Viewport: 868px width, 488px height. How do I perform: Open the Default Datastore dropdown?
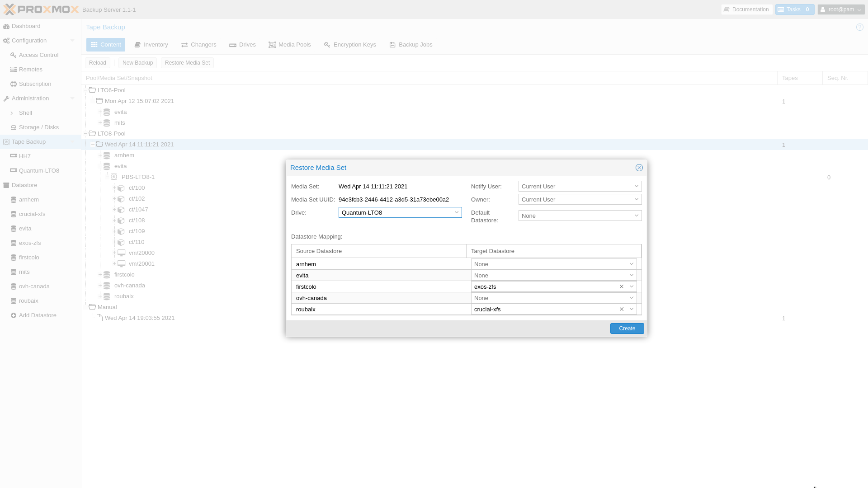tap(636, 216)
